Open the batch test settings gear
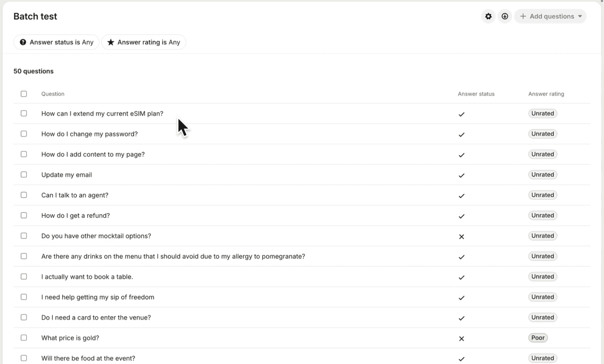The width and height of the screenshot is (604, 364). pyautogui.click(x=488, y=16)
